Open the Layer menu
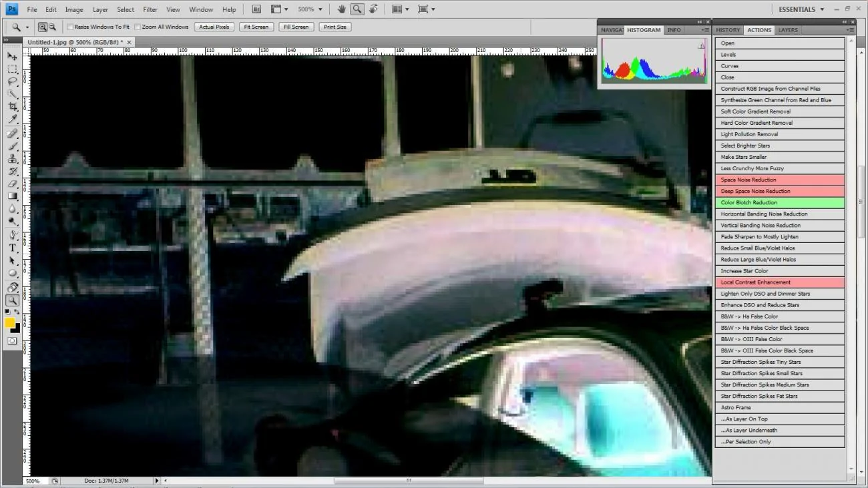The width and height of the screenshot is (868, 488). pyautogui.click(x=100, y=10)
